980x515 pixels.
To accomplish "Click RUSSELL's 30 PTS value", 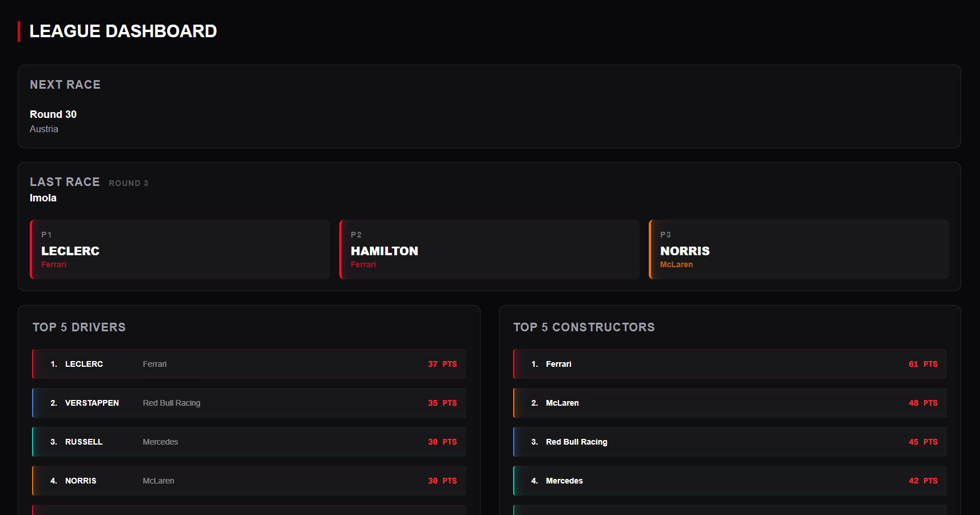I will coord(442,442).
